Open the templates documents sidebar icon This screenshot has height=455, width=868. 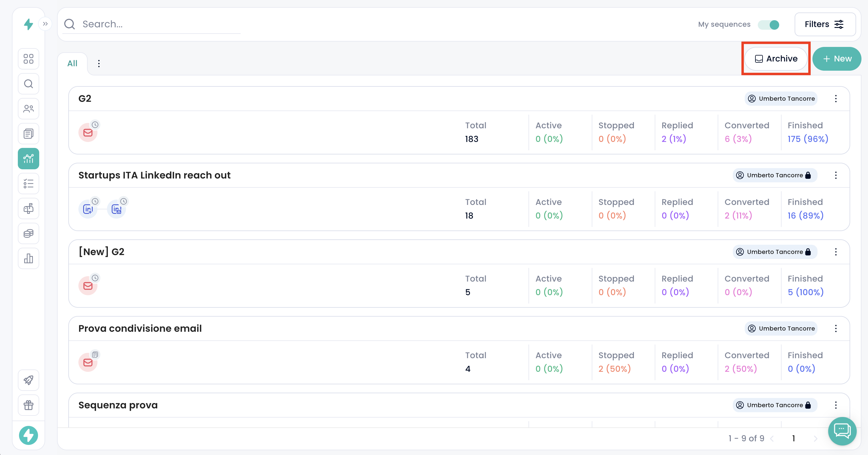tap(28, 134)
